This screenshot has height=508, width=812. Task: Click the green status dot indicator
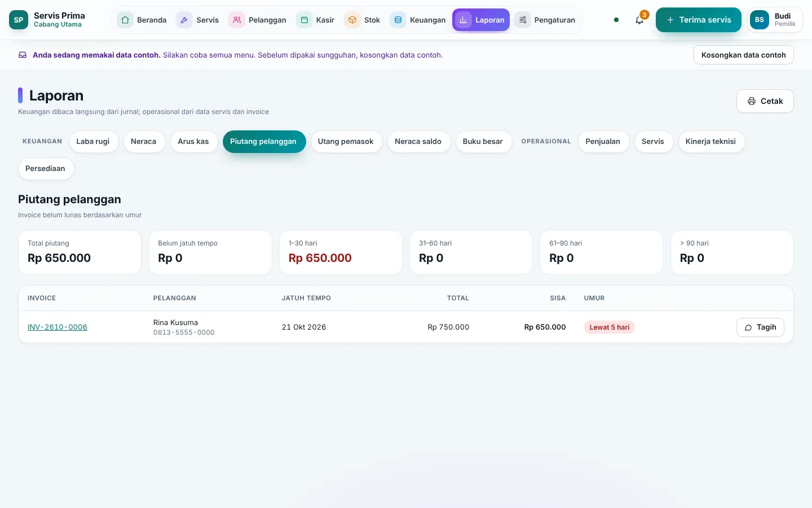[x=616, y=20]
